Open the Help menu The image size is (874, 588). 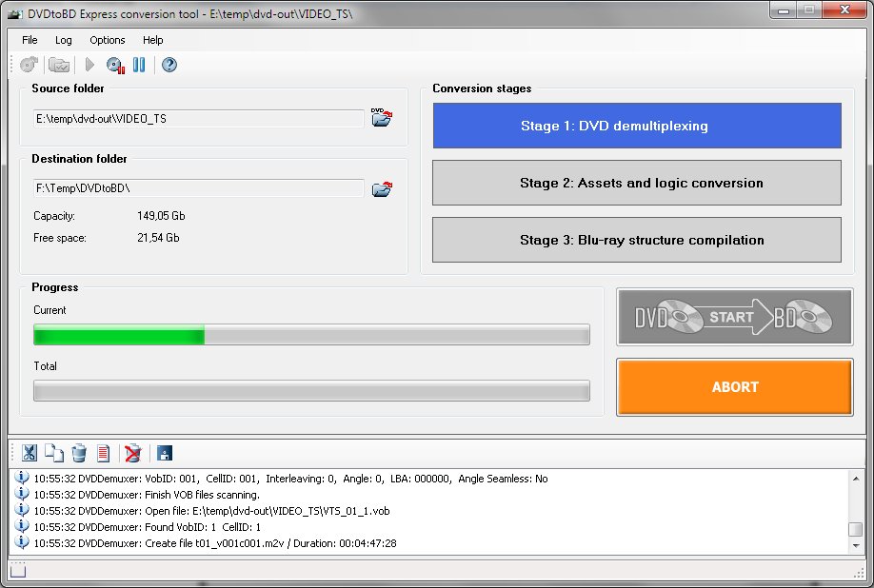(152, 40)
